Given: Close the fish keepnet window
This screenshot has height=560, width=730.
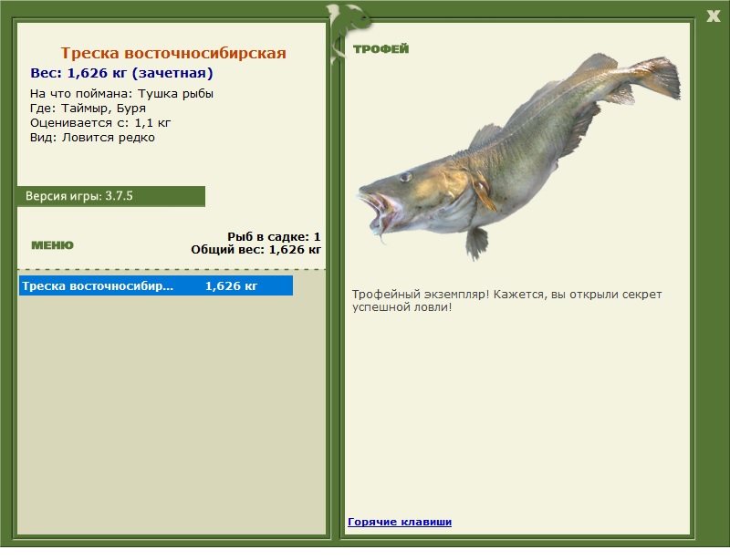Looking at the screenshot, I should point(713,16).
